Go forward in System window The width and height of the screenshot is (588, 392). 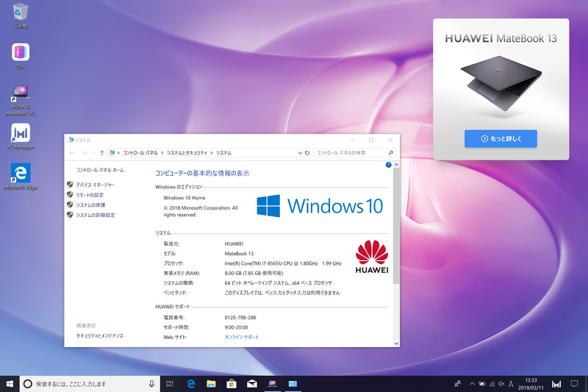coord(85,153)
